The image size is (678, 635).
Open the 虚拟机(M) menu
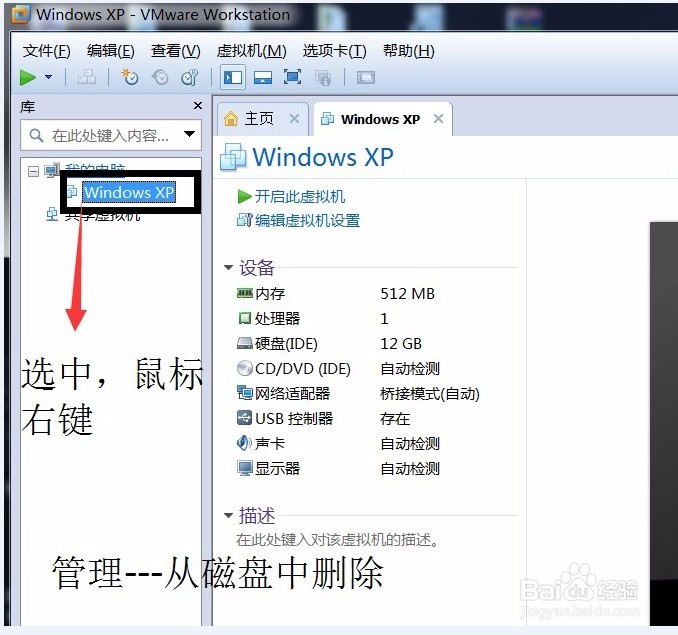(252, 51)
